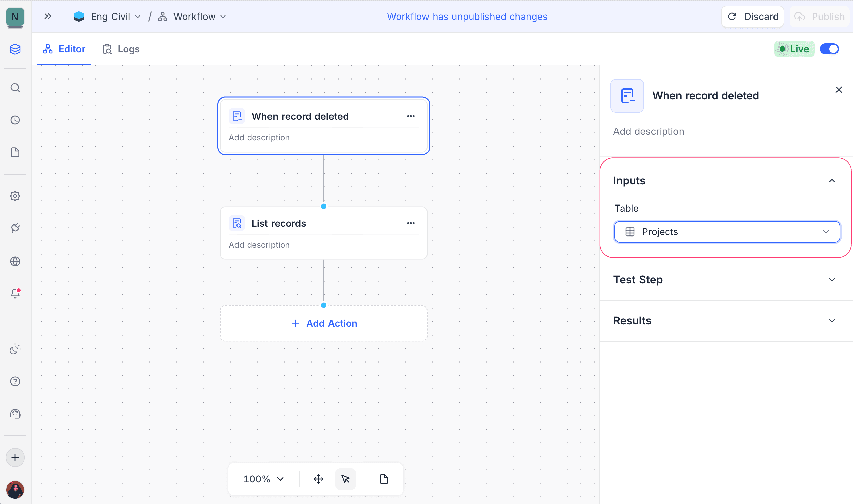
Task: Open notifications via the bell icon
Action: pyautogui.click(x=15, y=293)
